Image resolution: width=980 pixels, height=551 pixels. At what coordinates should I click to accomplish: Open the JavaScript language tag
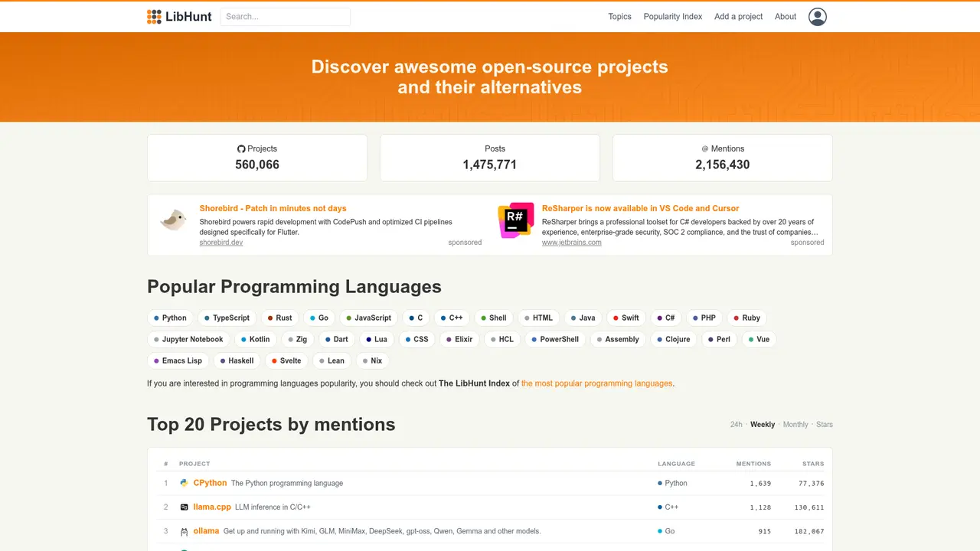click(x=368, y=318)
